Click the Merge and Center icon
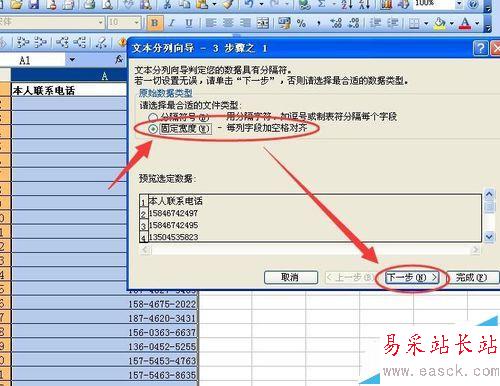Viewport: 500px width, 386px height. [x=263, y=23]
